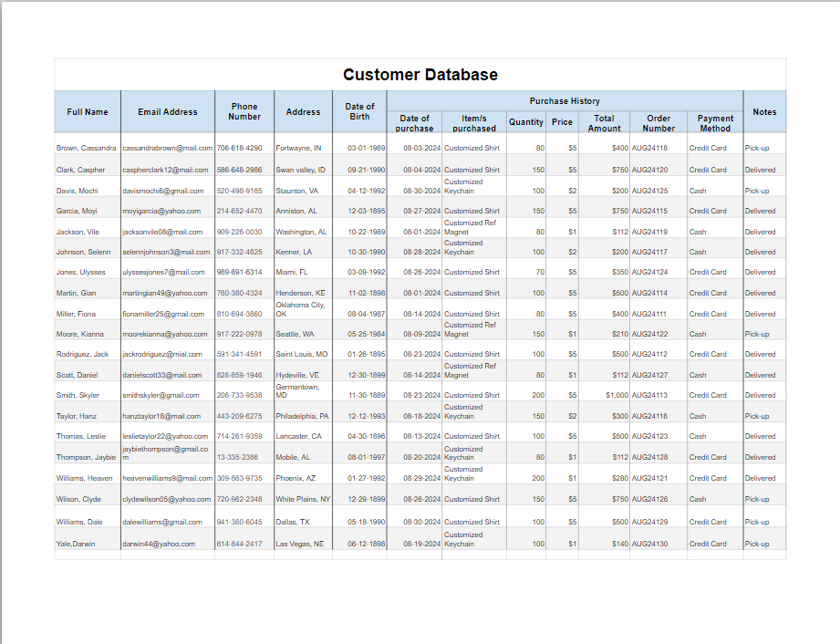840x644 pixels.
Task: Click the Order Number column header
Action: [659, 123]
